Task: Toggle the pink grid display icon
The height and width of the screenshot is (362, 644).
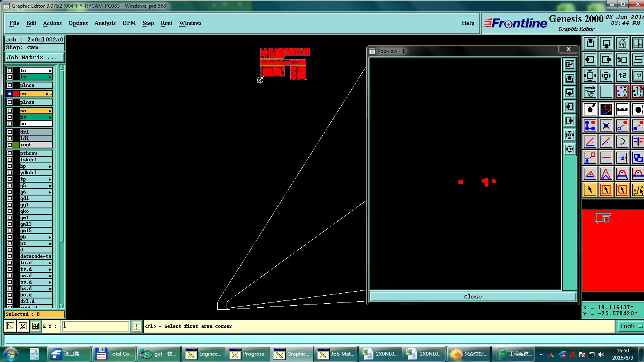Action: [x=606, y=92]
